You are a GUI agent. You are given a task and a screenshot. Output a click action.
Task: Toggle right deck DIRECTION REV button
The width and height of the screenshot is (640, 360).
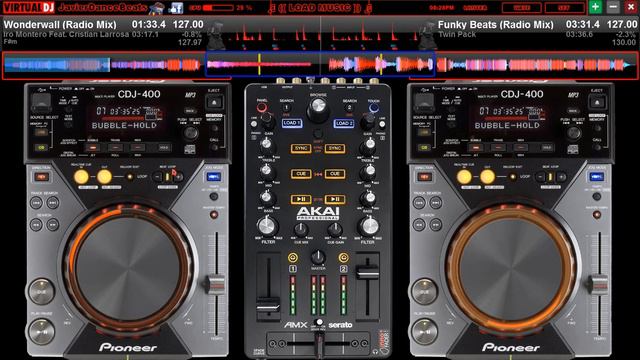pyautogui.click(x=424, y=177)
